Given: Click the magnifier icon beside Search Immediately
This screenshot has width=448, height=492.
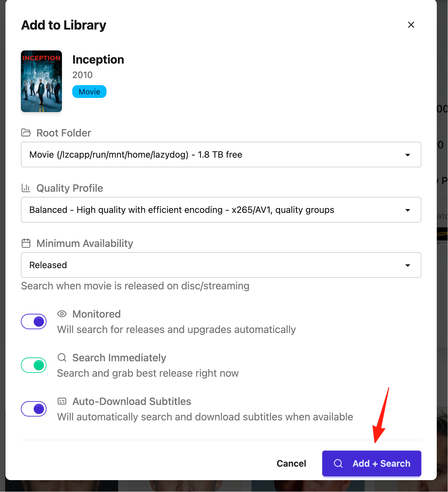Looking at the screenshot, I should point(62,357).
